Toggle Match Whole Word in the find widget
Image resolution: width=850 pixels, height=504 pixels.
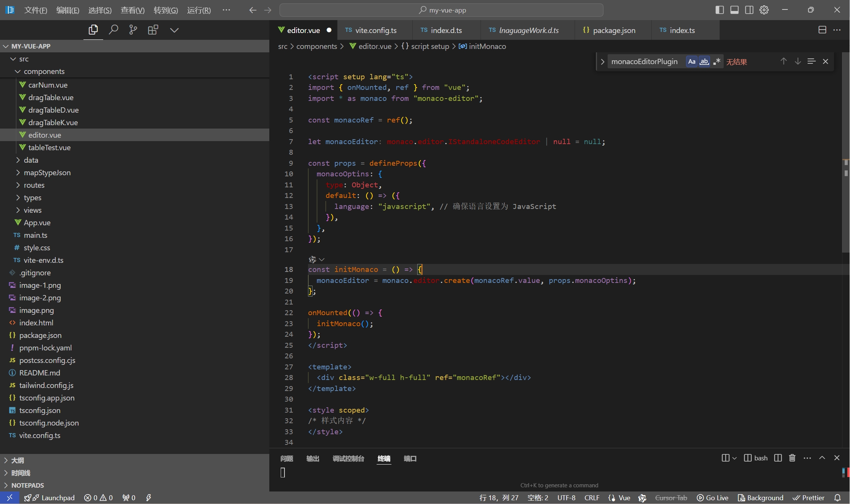[x=704, y=61]
